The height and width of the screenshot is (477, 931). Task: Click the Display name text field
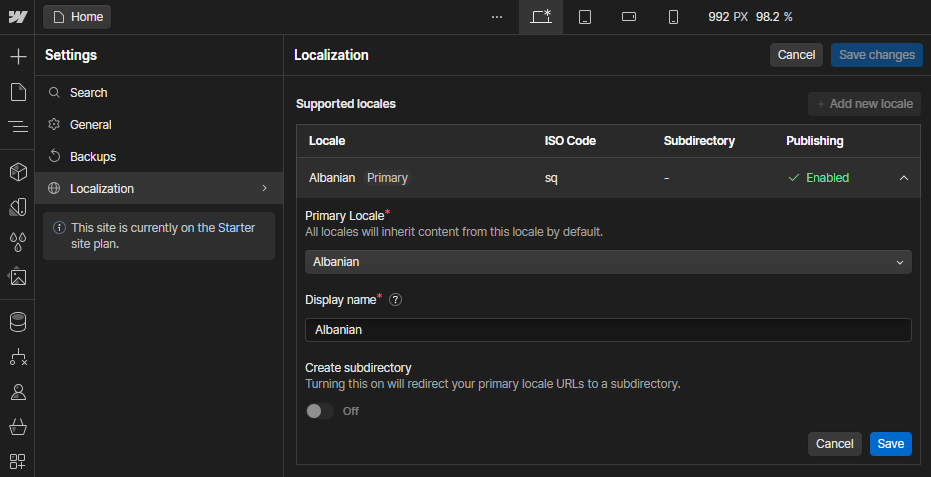[x=608, y=330]
